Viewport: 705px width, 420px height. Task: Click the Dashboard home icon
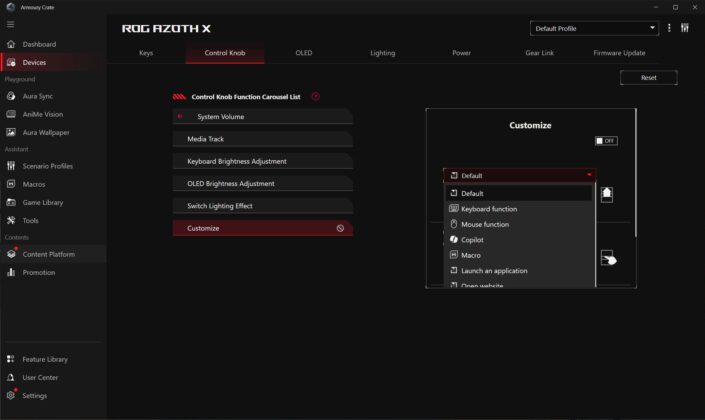11,44
